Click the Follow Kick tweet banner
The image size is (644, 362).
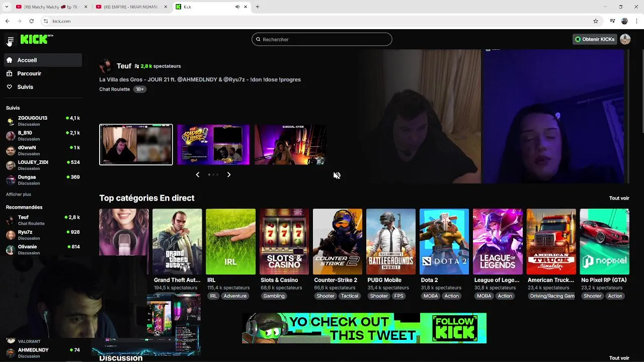(364, 328)
